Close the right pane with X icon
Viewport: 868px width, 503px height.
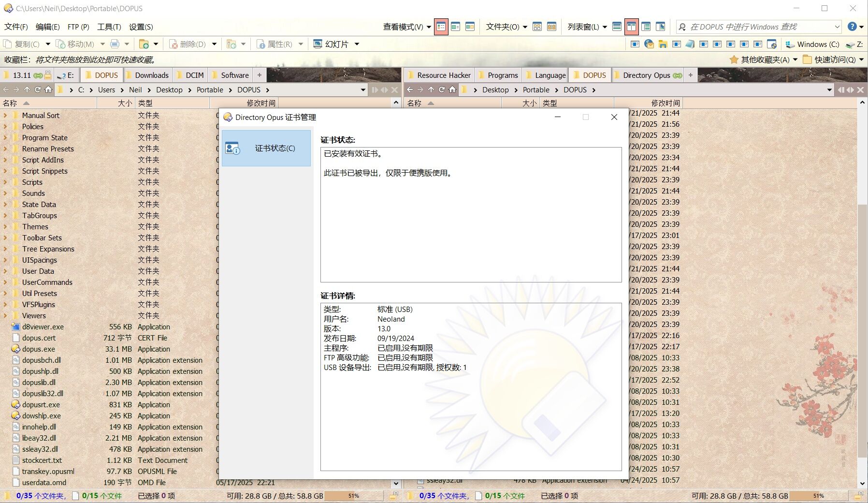[860, 89]
